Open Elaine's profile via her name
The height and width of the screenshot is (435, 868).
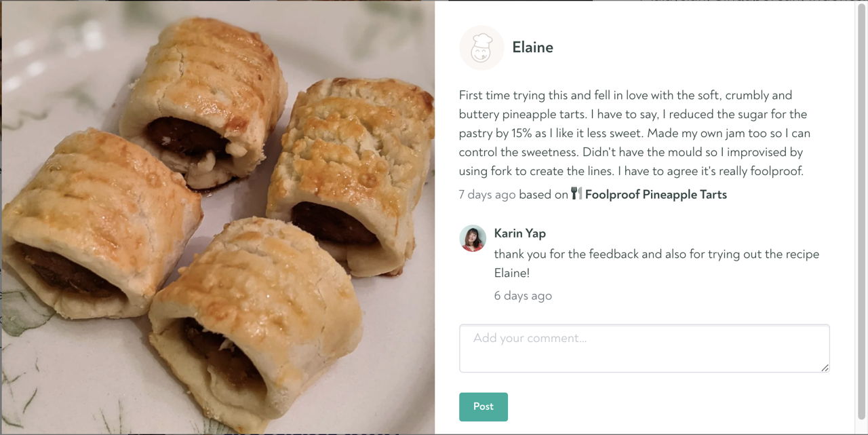[x=532, y=48]
